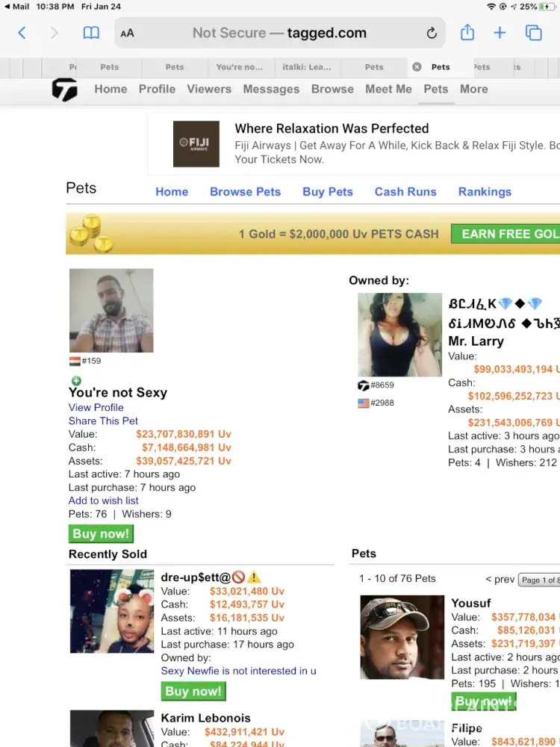Open the Add to wish list link
This screenshot has width=560, height=747.
coord(103,500)
